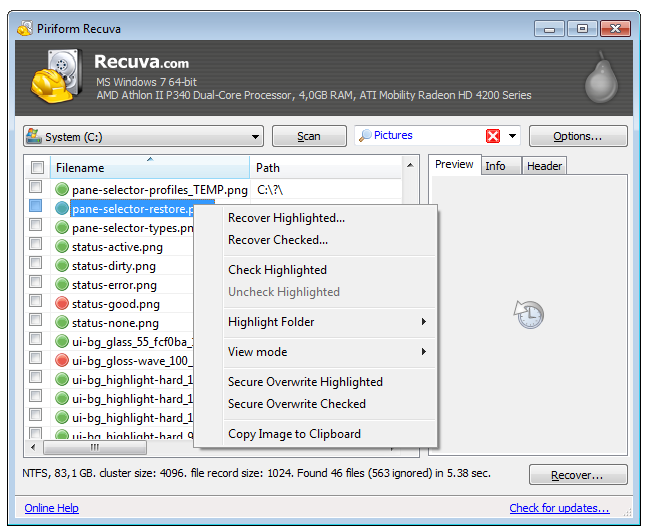Select the pane-selector-profiles_TEMP.png filename
646x532 pixels.
click(x=160, y=190)
